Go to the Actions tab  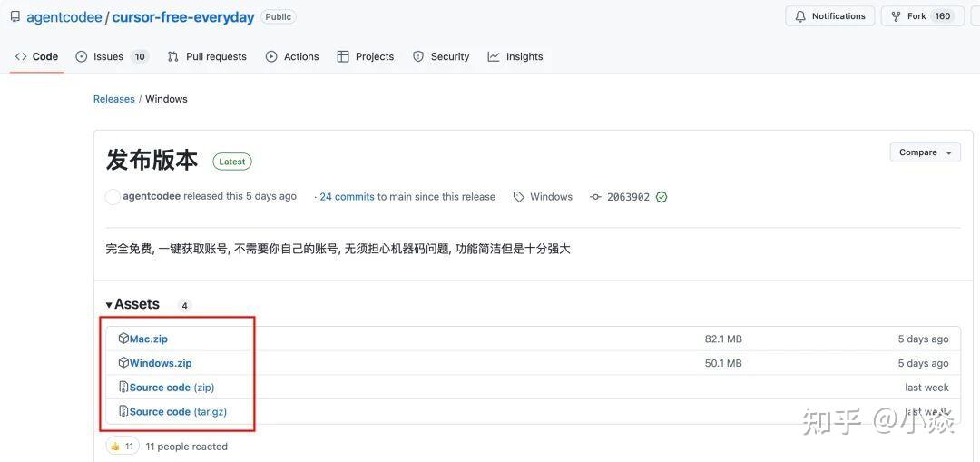click(292, 56)
